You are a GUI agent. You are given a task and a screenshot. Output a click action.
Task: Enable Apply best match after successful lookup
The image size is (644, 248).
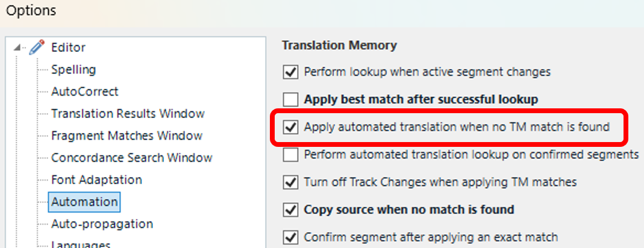291,99
